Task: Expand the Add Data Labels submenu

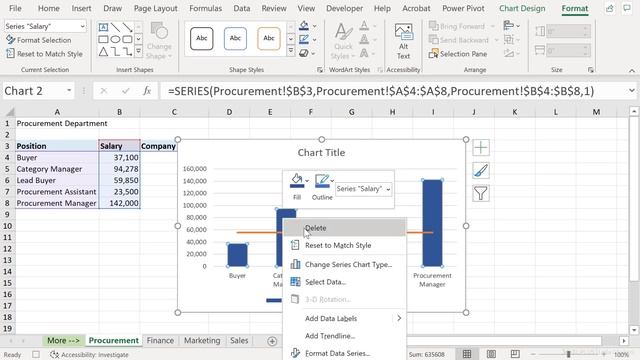Action: tap(345, 318)
